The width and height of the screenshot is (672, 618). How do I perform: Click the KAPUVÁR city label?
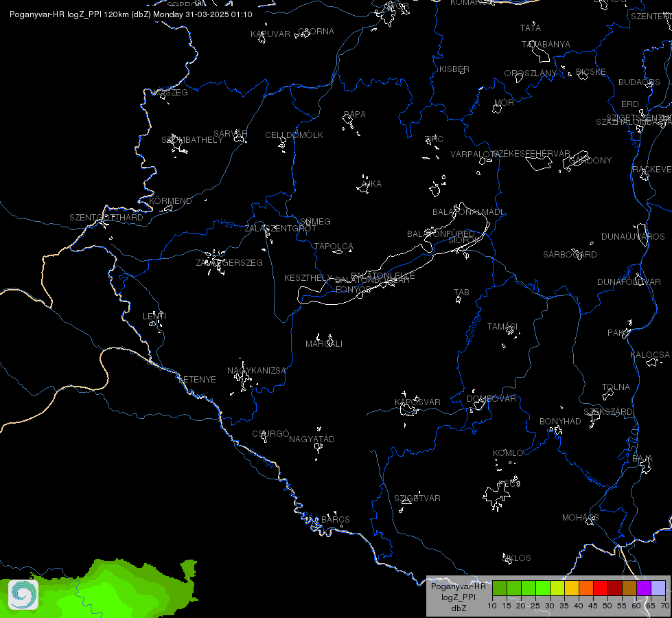click(x=270, y=34)
